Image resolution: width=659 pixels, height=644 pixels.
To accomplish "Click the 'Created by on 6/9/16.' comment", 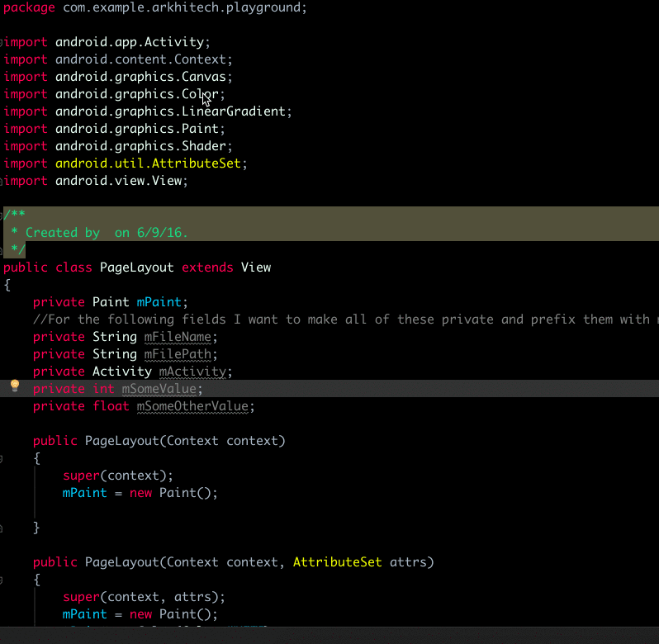I will [107, 233].
